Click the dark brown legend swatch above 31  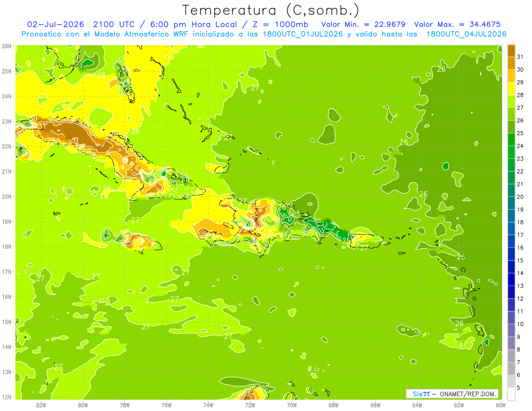pyautogui.click(x=511, y=51)
